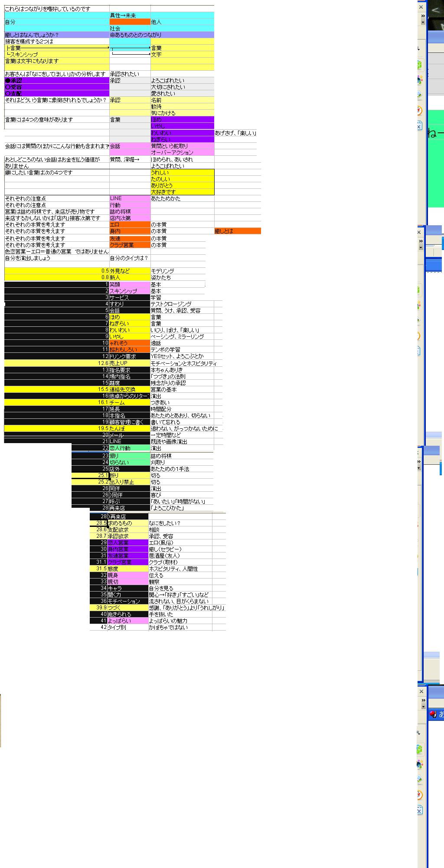Click the 残念がりの承認 cell
The image size is (444, 868).
pyautogui.click(x=182, y=383)
